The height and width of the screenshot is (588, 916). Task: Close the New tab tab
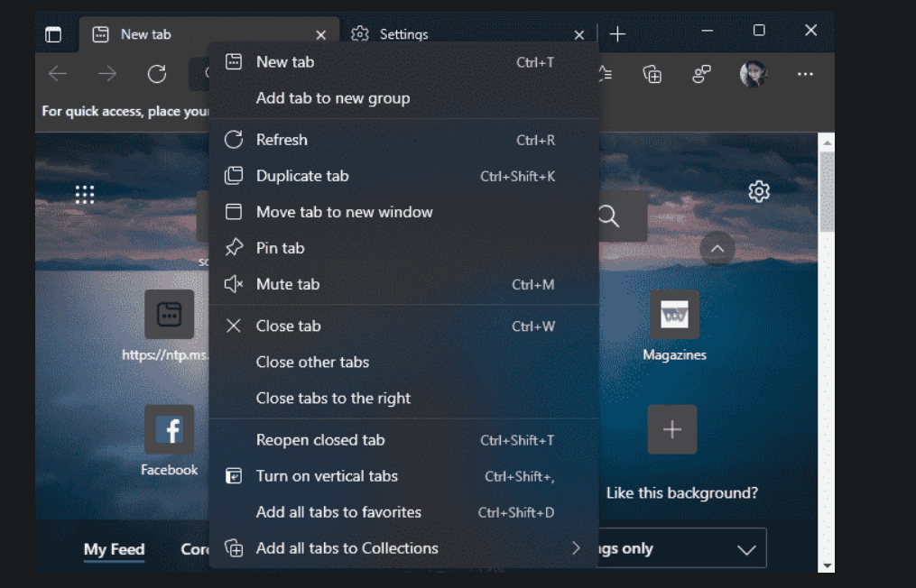pyautogui.click(x=320, y=35)
